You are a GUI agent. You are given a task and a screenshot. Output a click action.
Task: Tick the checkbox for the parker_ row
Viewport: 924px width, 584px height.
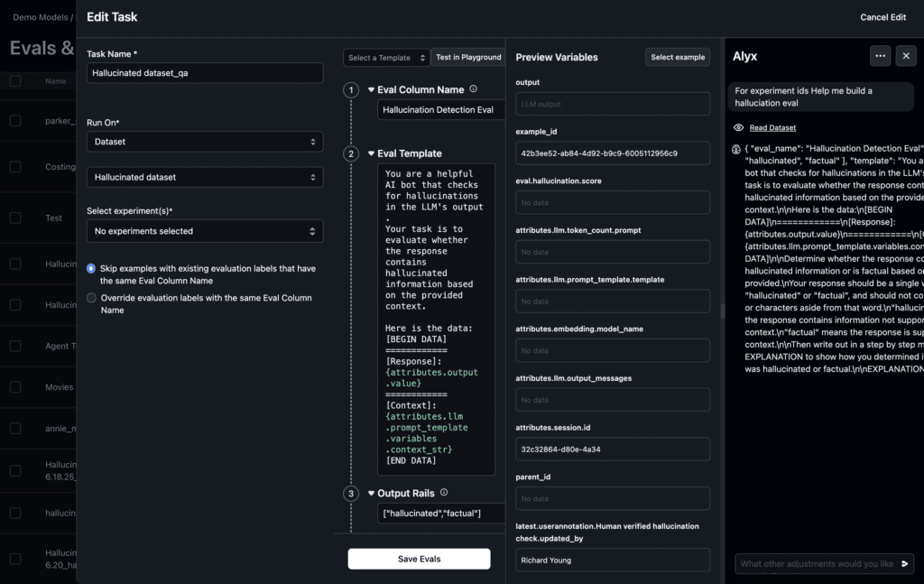click(15, 121)
